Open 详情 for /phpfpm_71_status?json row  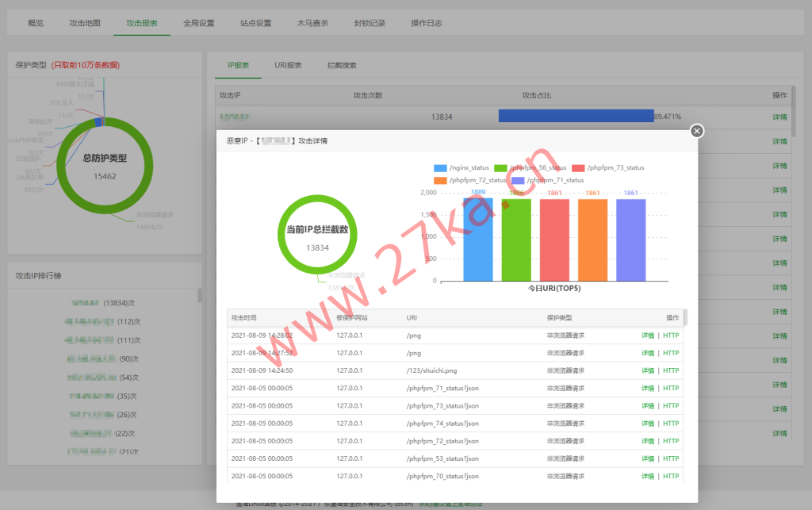(x=648, y=389)
